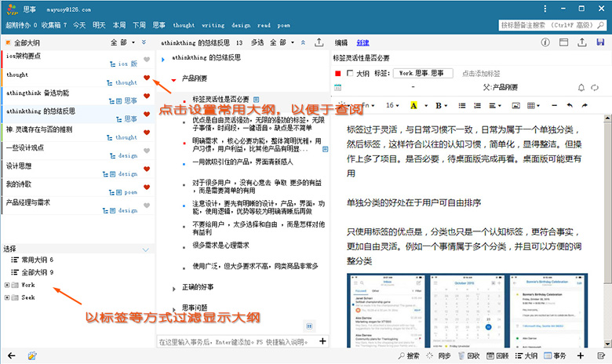Toggle bulleted list formatting
The width and height of the screenshot is (612, 364).
tap(463, 105)
